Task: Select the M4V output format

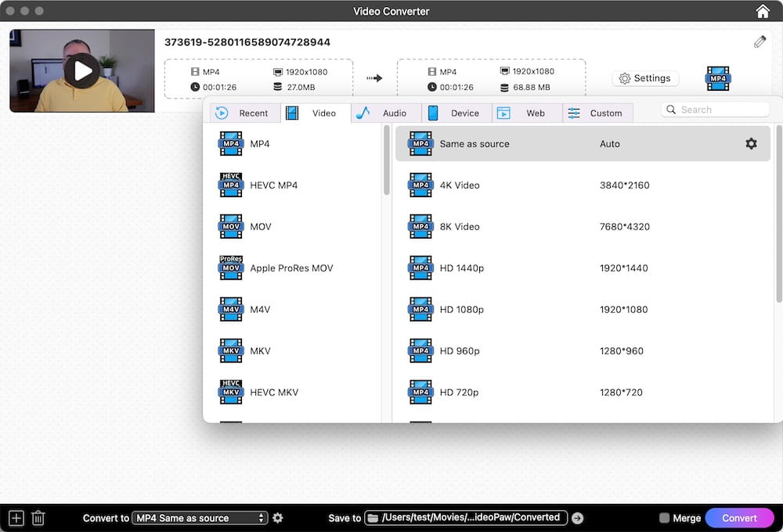Action: tap(261, 309)
